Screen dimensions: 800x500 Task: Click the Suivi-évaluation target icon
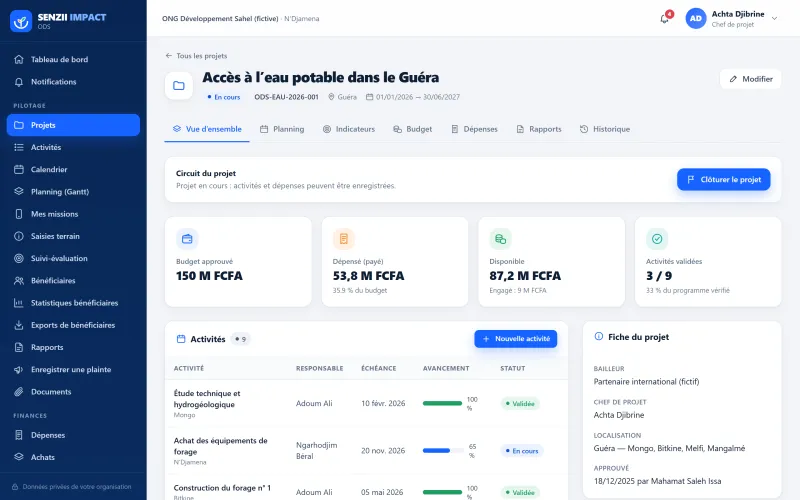(x=19, y=258)
